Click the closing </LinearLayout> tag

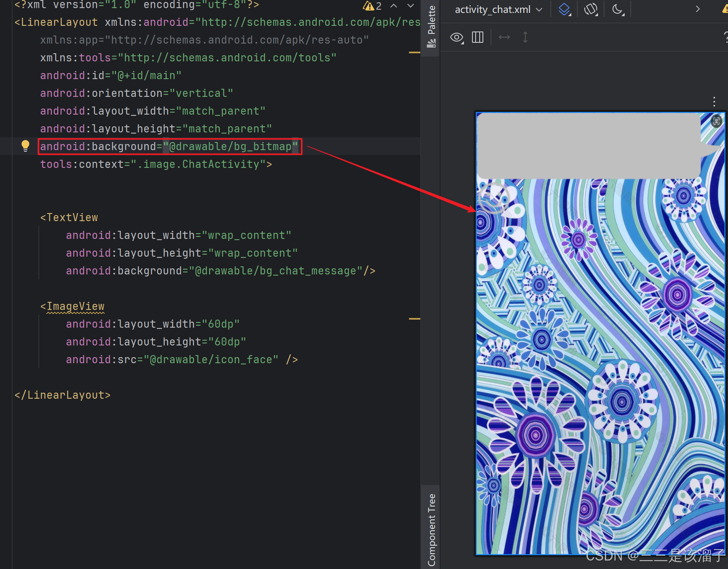63,395
